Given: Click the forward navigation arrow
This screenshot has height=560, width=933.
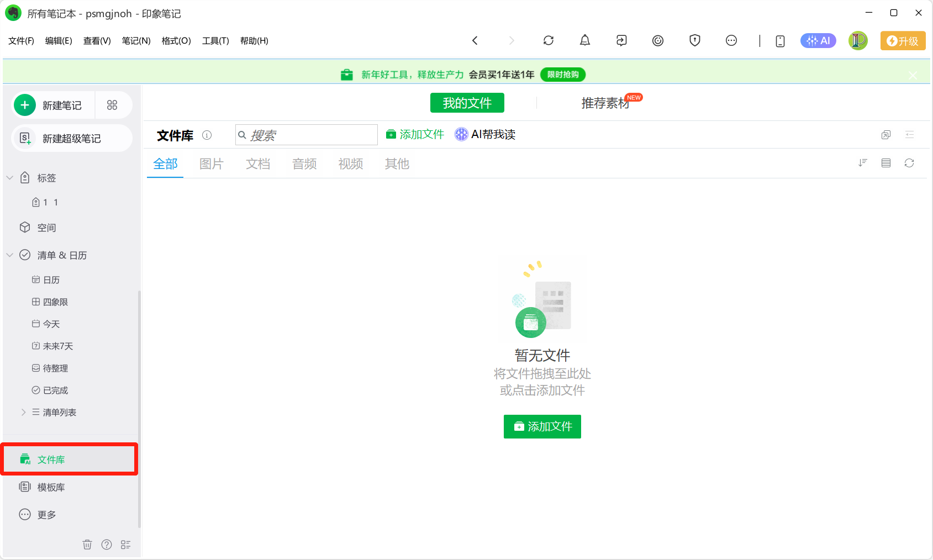Looking at the screenshot, I should [512, 41].
